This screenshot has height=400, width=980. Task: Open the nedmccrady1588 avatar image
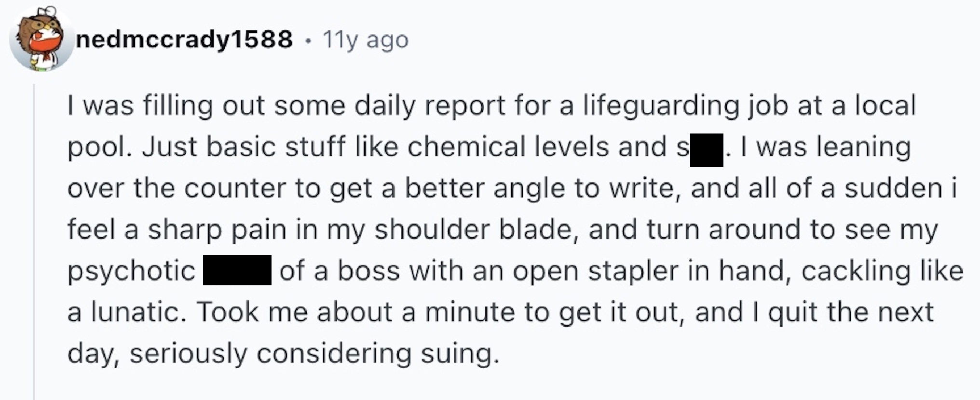click(x=41, y=40)
